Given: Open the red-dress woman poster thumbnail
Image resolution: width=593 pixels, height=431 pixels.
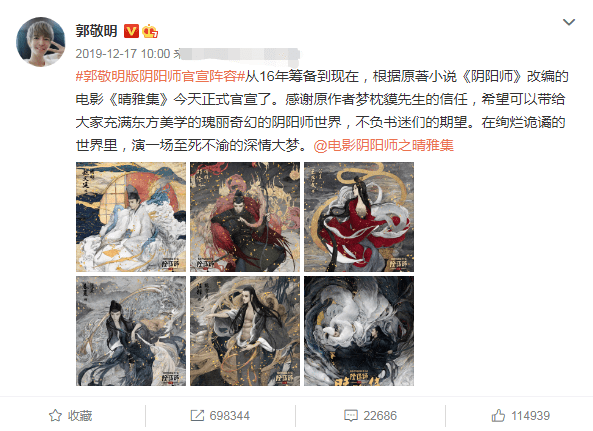Looking at the screenshot, I should (359, 217).
